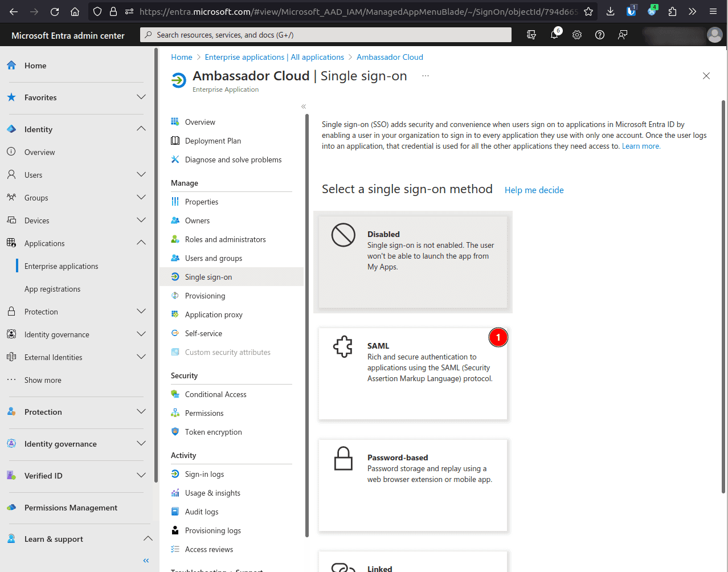
Task: Open Permissions Management
Action: (71, 508)
